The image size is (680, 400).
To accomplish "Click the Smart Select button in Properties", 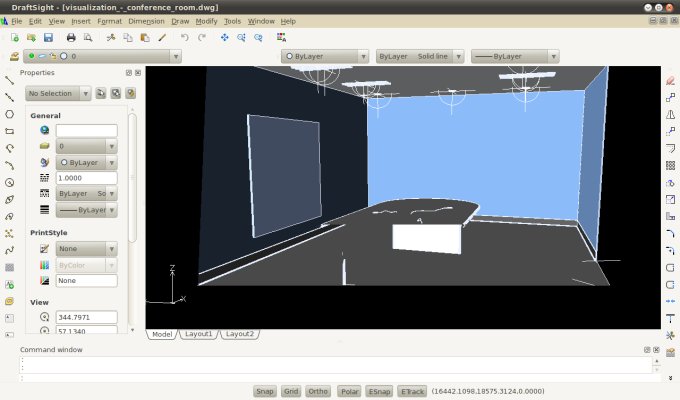I will (130, 93).
